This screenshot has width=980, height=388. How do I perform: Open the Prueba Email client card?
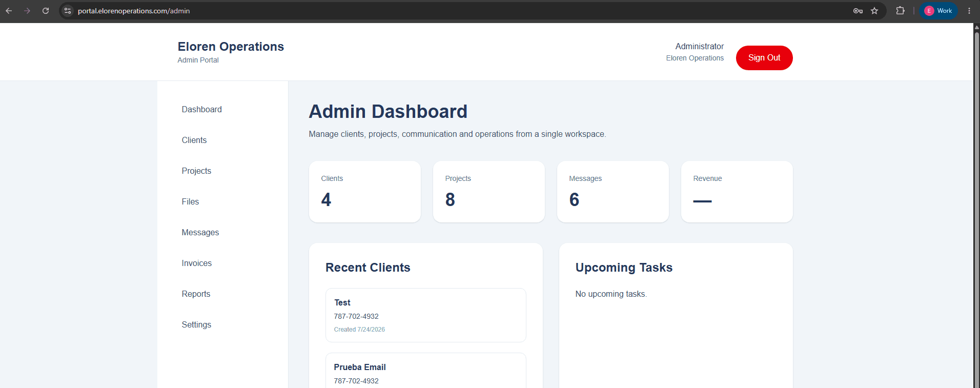(x=426, y=370)
